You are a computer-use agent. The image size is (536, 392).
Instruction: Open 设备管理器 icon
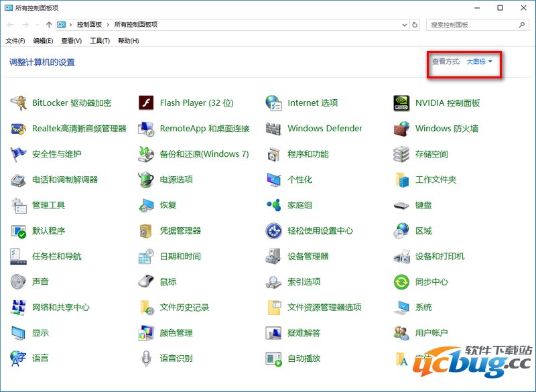click(x=273, y=257)
